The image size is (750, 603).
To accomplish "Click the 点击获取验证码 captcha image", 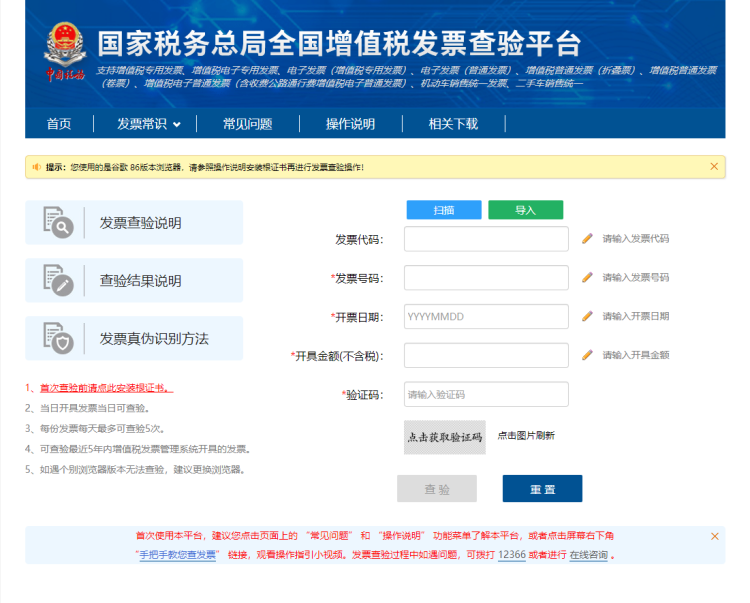I will (444, 437).
